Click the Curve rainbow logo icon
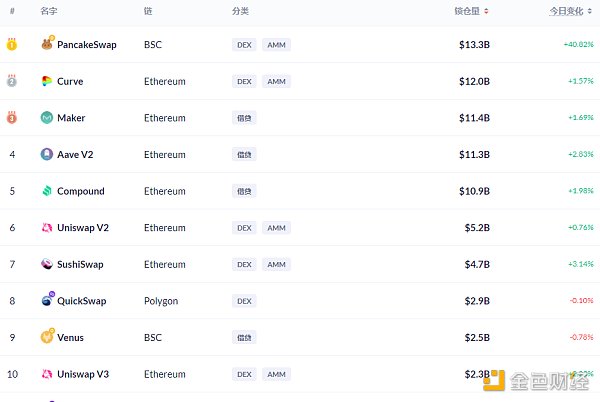The height and width of the screenshot is (402, 600). pyautogui.click(x=47, y=81)
